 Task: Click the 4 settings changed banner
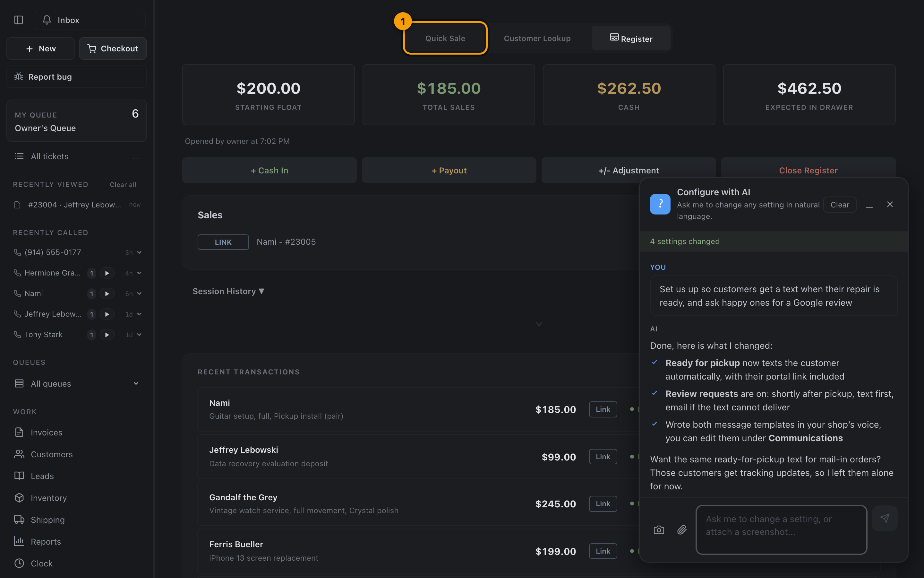tap(774, 241)
